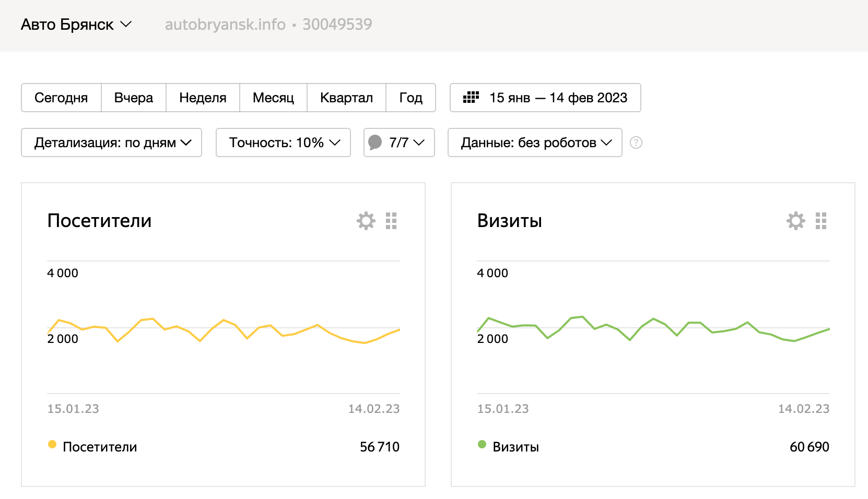Open date range 15 янв — 14 фев 2023
Image resolution: width=868 pixels, height=499 pixels.
(x=545, y=98)
